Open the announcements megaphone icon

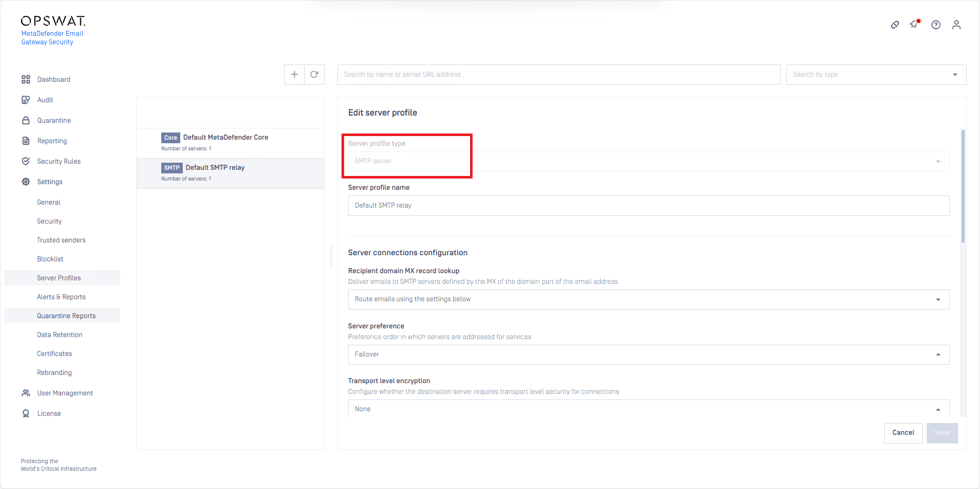point(914,24)
